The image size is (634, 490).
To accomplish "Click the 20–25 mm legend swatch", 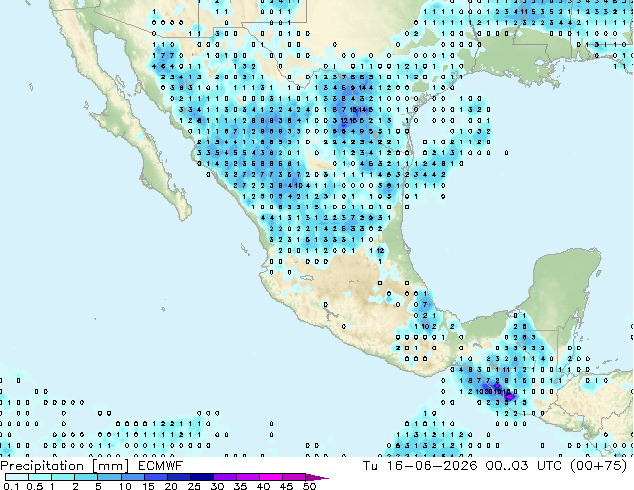I will [x=178, y=477].
